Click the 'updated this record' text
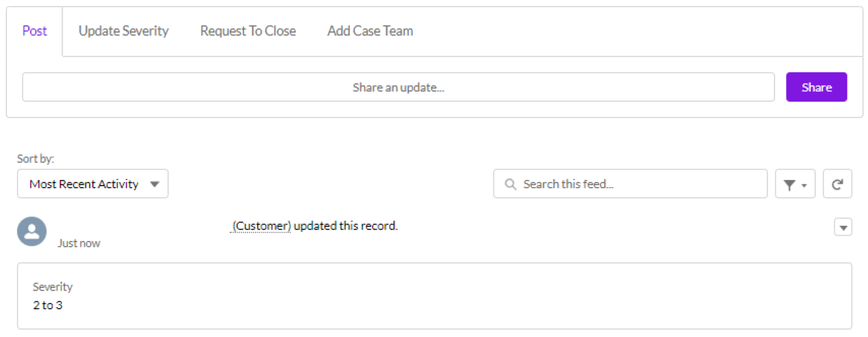Screen dimensions: 868x337 pos(346,226)
